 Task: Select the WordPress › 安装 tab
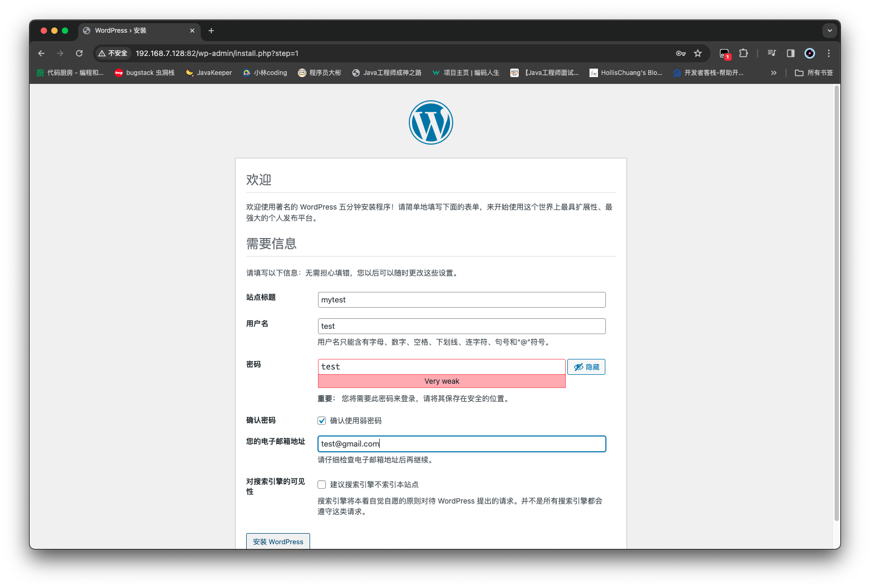139,31
